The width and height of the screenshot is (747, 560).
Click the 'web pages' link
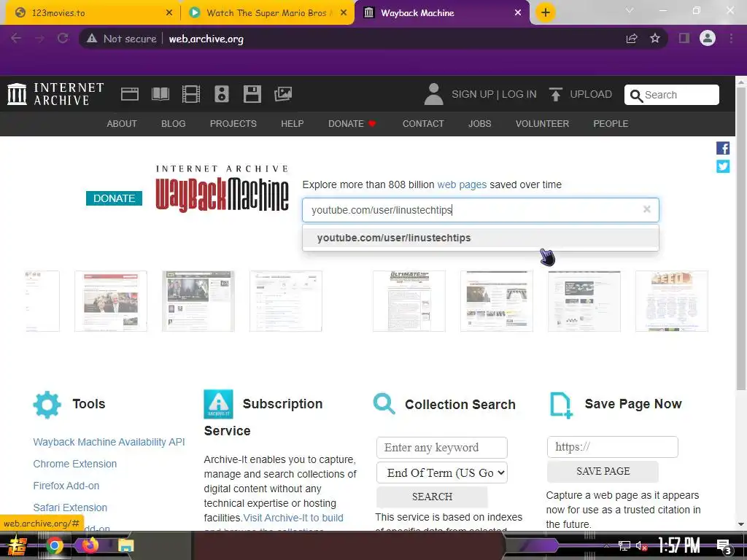click(x=462, y=184)
